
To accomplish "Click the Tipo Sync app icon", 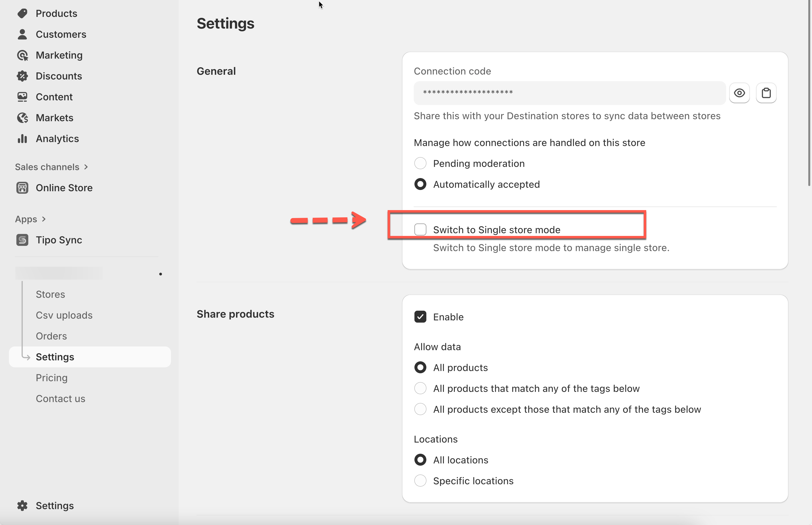I will 23,240.
